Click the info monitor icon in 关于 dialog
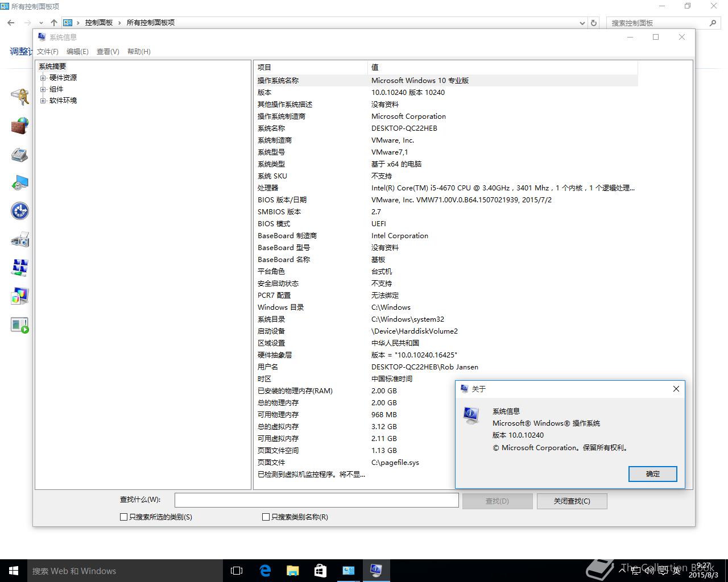This screenshot has width=728, height=582. 471,415
